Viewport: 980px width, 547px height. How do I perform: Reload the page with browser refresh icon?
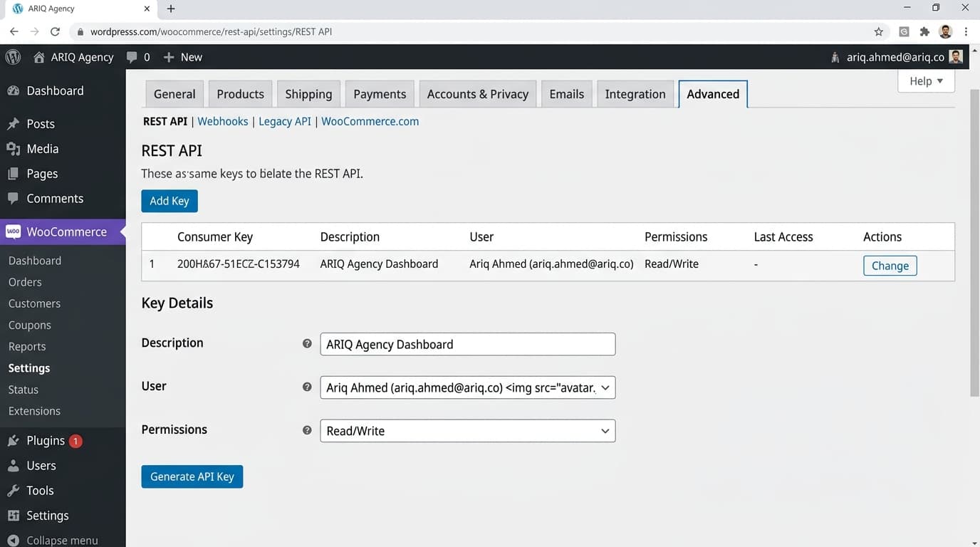pos(55,31)
